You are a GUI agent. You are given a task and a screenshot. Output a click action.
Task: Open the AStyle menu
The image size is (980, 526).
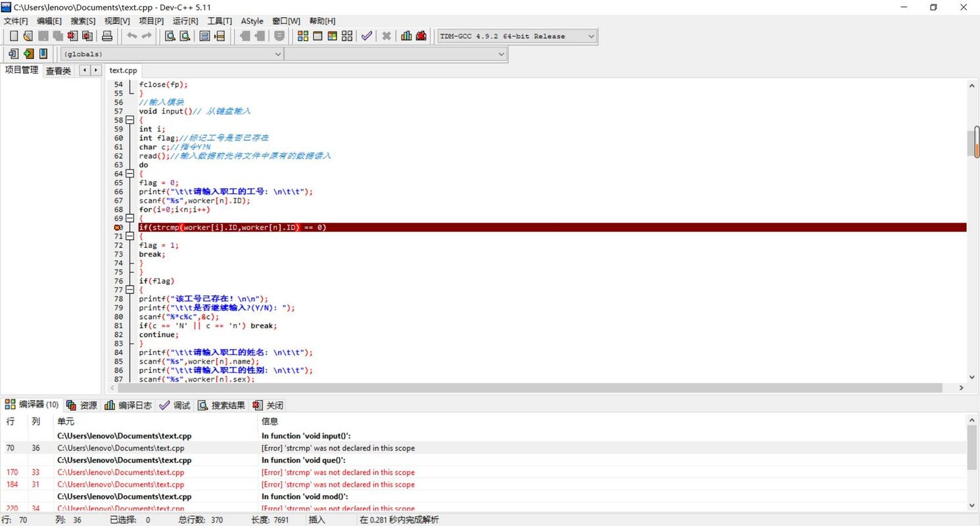click(252, 21)
